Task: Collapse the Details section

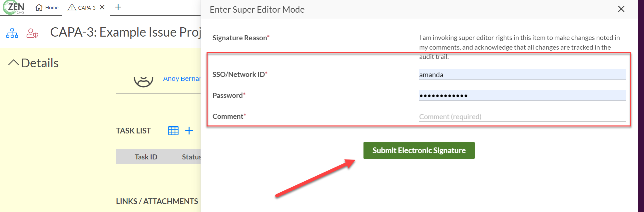Action: [14, 63]
